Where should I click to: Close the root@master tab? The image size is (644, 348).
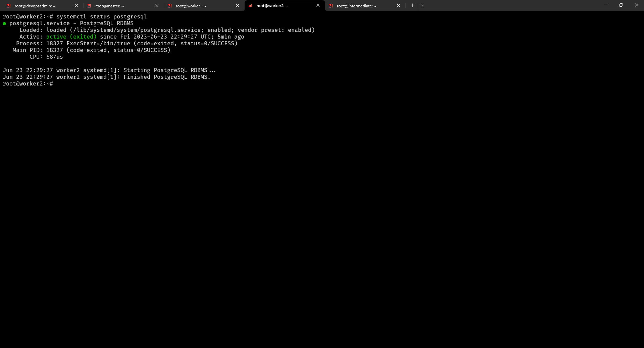[157, 6]
